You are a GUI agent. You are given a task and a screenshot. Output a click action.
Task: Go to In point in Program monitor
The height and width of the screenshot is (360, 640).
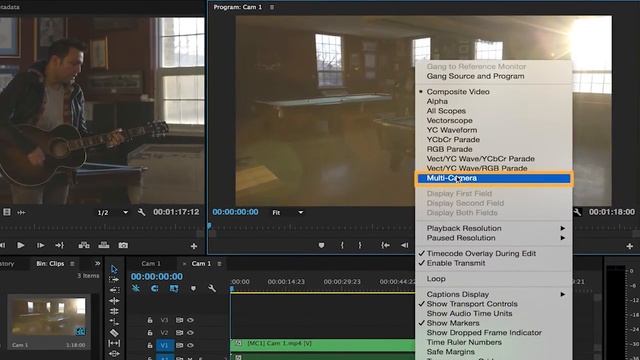pos(385,245)
